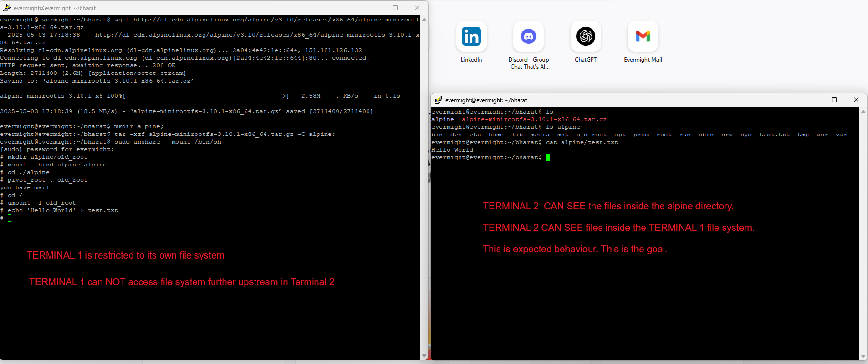Open the Evermight Mail Gmail icon
This screenshot has height=364, width=868.
[x=643, y=37]
